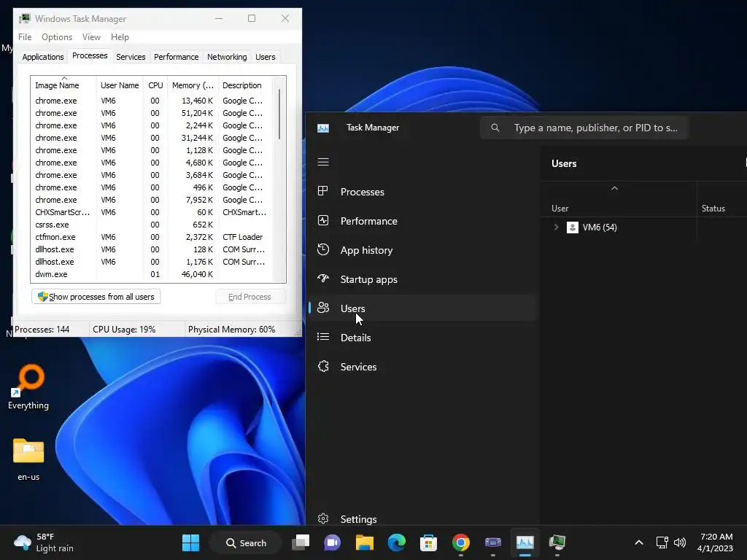This screenshot has height=560, width=747.
Task: Open the View menu in Windows Task Manager
Action: (91, 37)
